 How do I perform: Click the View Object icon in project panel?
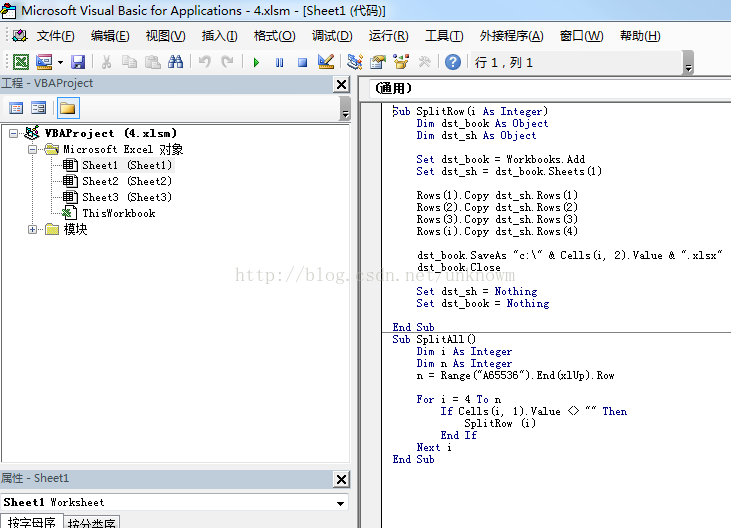click(x=39, y=108)
